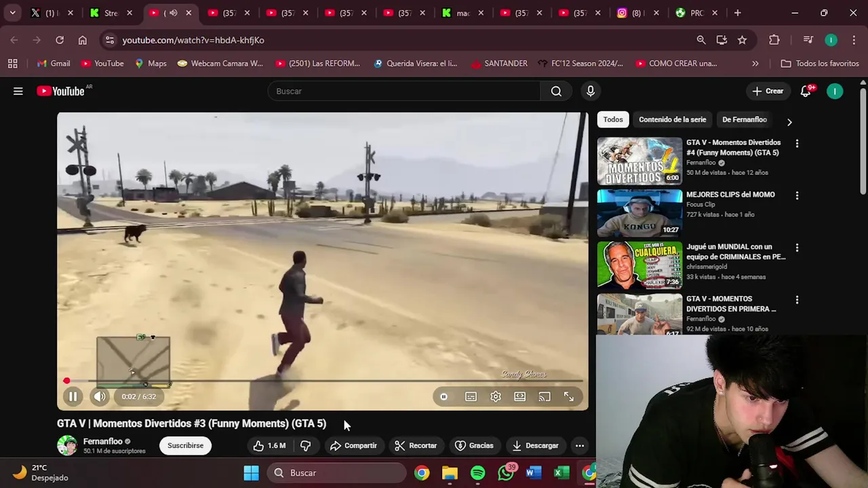The image size is (868, 488).
Task: Share the video with Compartir
Action: coord(353,445)
